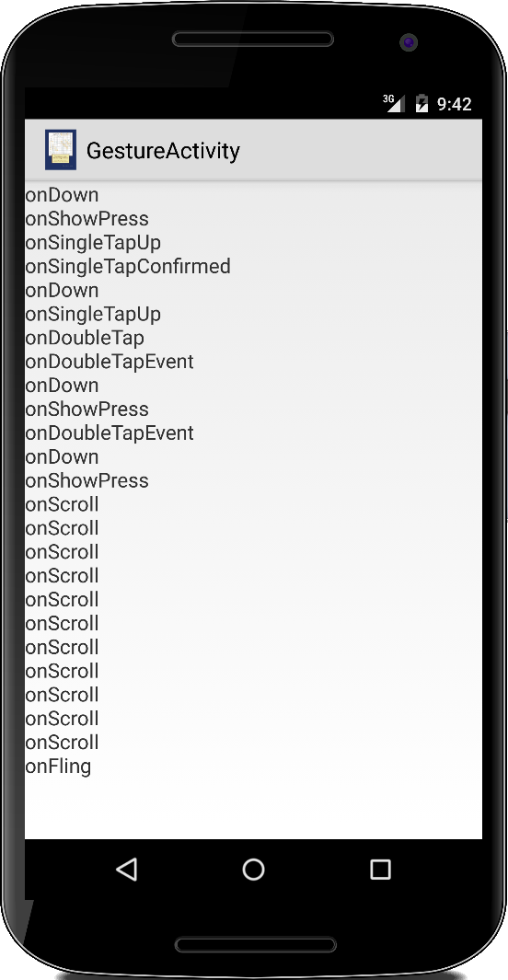This screenshot has height=980, width=508.
Task: Open recent apps with square button
Action: click(x=380, y=869)
